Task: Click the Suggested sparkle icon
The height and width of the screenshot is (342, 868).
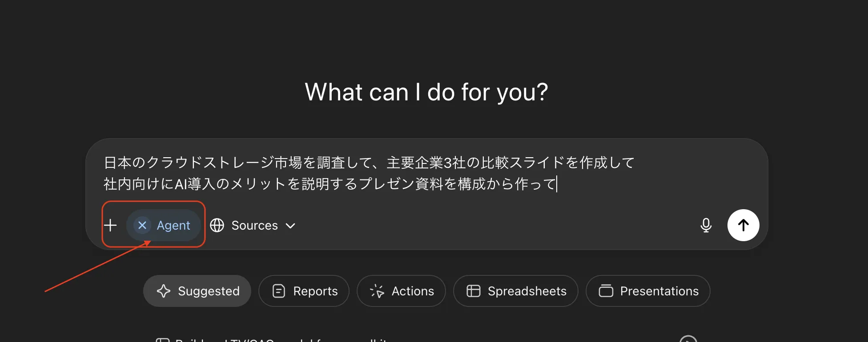Action: [164, 291]
